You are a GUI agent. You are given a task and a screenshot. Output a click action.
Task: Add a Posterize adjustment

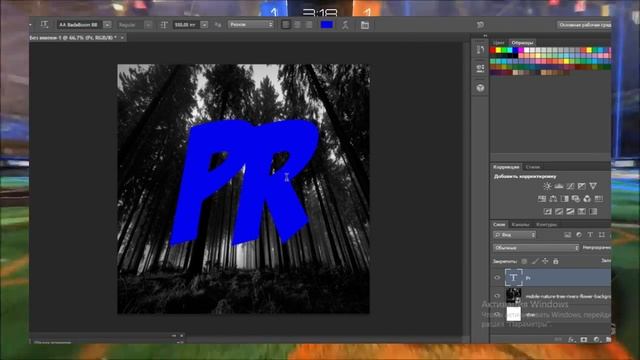click(559, 211)
